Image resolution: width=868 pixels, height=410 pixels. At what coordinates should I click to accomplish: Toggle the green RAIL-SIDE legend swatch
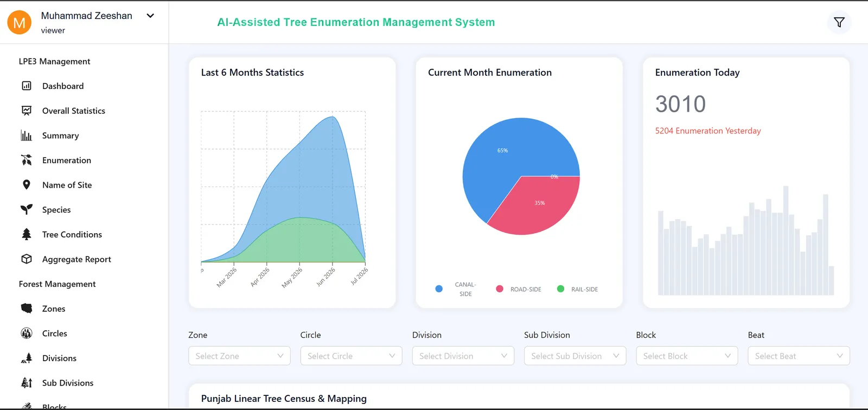tap(560, 289)
